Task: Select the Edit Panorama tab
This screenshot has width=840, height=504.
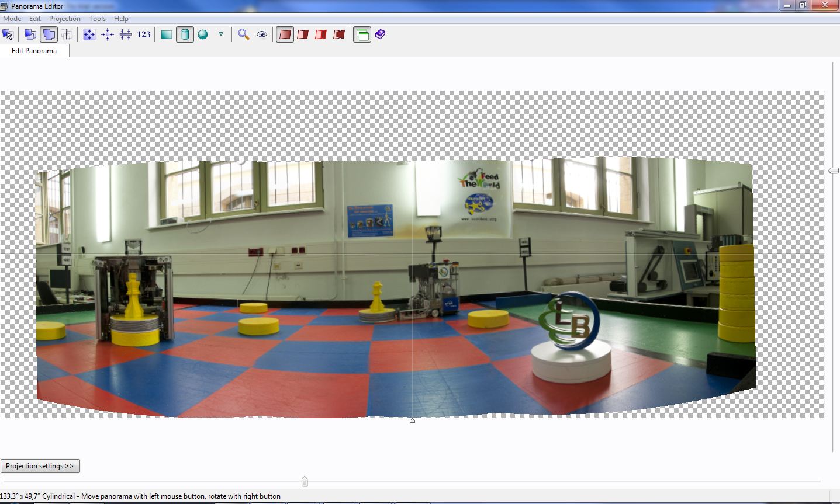Action: [34, 51]
